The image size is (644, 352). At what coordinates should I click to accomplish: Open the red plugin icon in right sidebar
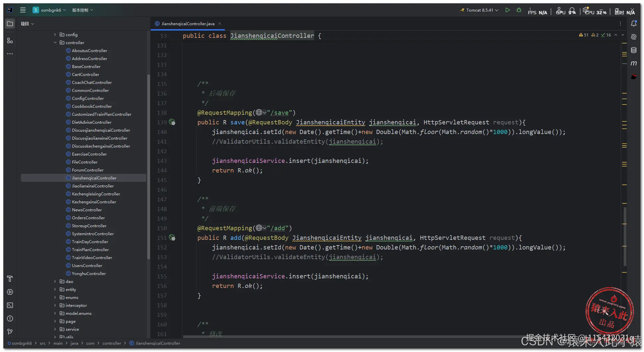634,77
